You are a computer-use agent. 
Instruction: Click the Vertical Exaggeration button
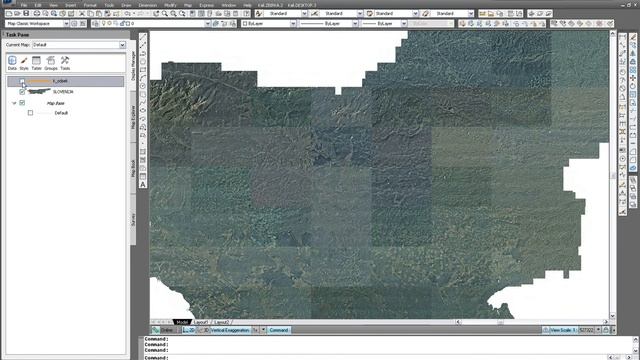click(230, 330)
